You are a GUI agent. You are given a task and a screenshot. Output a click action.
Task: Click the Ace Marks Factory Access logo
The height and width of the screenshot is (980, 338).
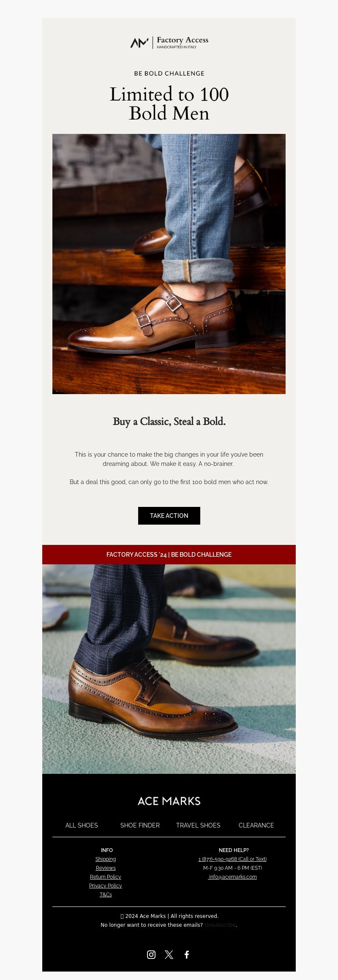169,42
